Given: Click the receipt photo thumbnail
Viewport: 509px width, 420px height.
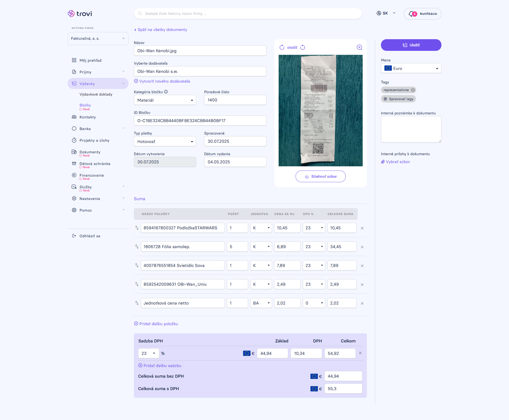Looking at the screenshot, I should pyautogui.click(x=321, y=111).
